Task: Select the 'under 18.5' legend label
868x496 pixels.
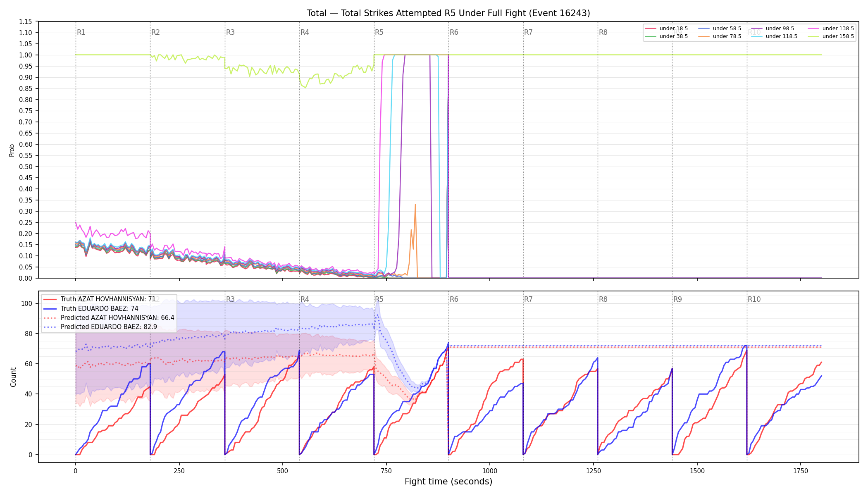Action: pyautogui.click(x=674, y=29)
